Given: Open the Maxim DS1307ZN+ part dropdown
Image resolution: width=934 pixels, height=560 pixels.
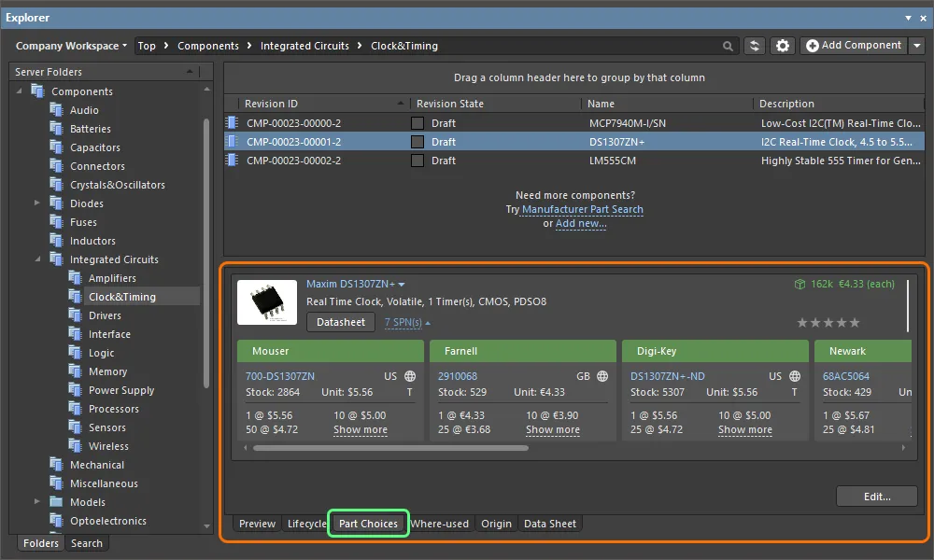Looking at the screenshot, I should pyautogui.click(x=402, y=285).
